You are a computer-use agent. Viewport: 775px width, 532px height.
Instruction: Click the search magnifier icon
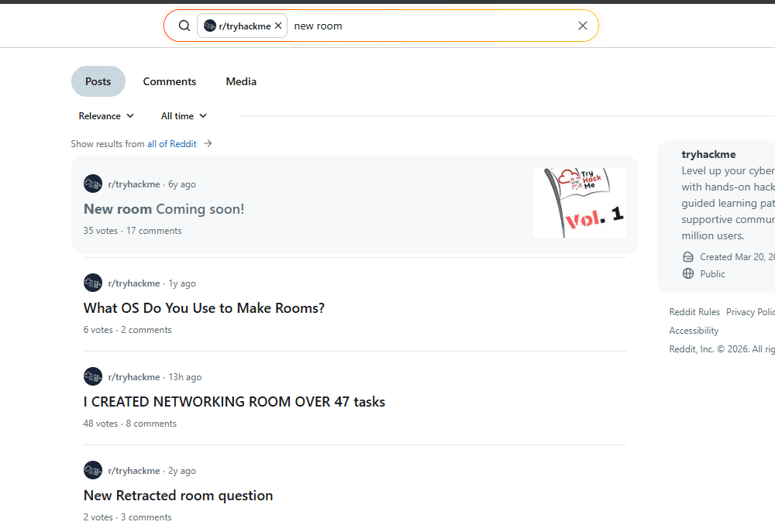(x=184, y=26)
